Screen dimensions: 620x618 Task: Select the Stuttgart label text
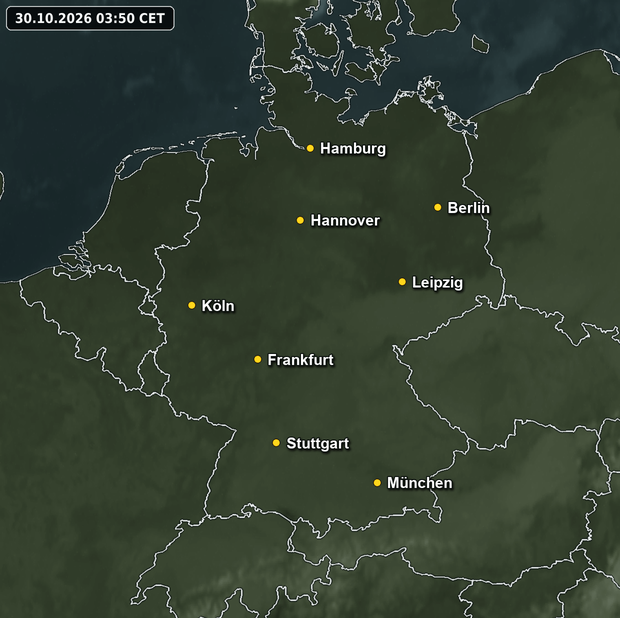tap(318, 443)
